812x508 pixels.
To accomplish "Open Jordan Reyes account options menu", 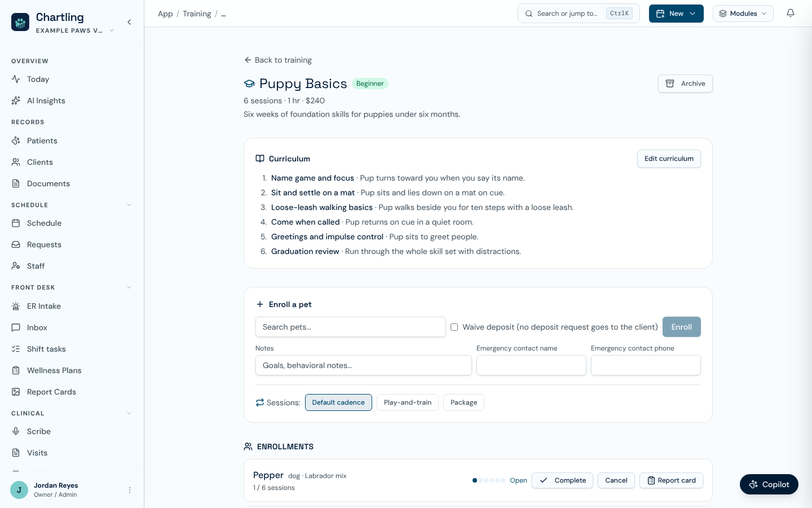I will click(x=130, y=490).
